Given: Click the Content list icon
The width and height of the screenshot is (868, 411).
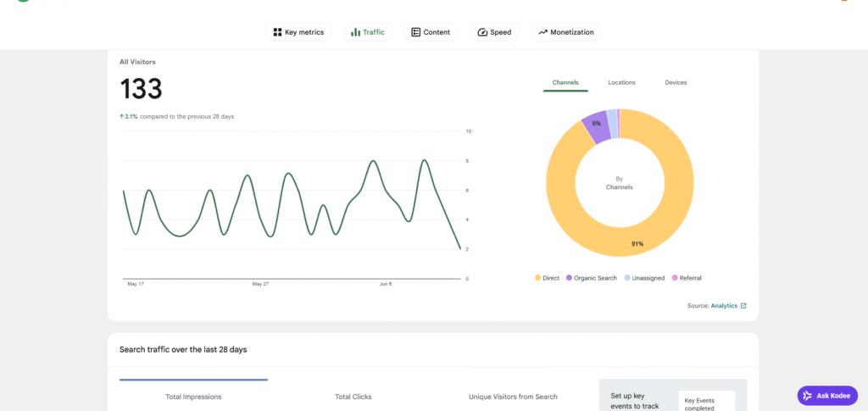Looking at the screenshot, I should click(415, 32).
